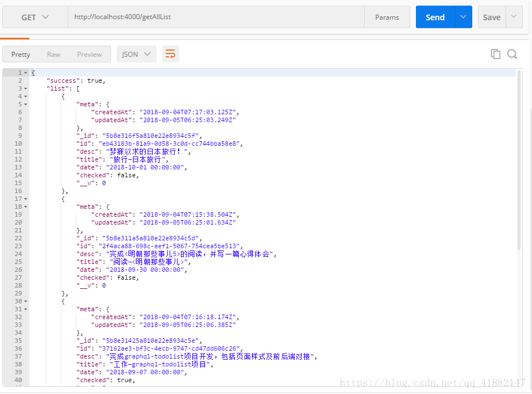The width and height of the screenshot is (532, 394).
Task: Click date value 2018-09-30 00:00:00
Action: 145,270
